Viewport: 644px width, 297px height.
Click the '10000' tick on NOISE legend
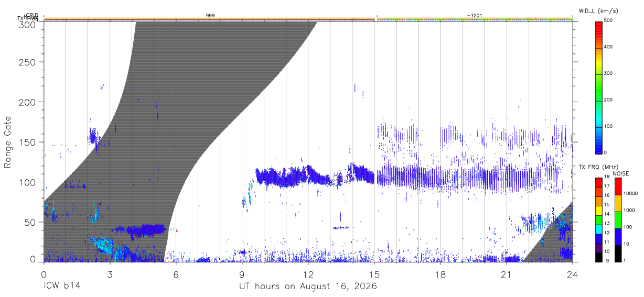pyautogui.click(x=630, y=194)
